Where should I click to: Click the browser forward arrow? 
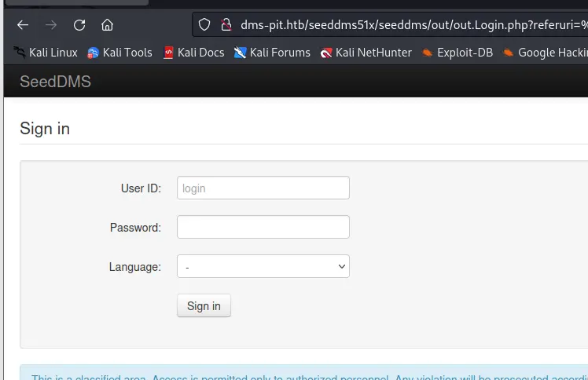coord(51,25)
